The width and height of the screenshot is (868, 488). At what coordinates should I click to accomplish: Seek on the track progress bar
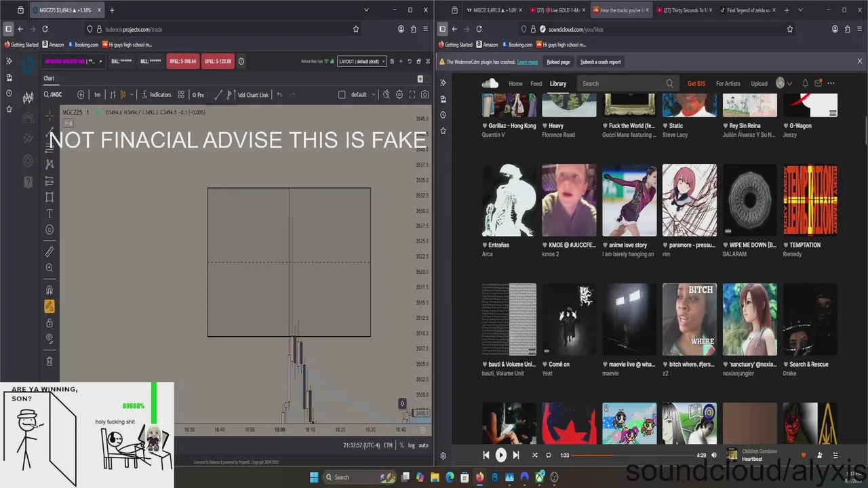coord(632,455)
